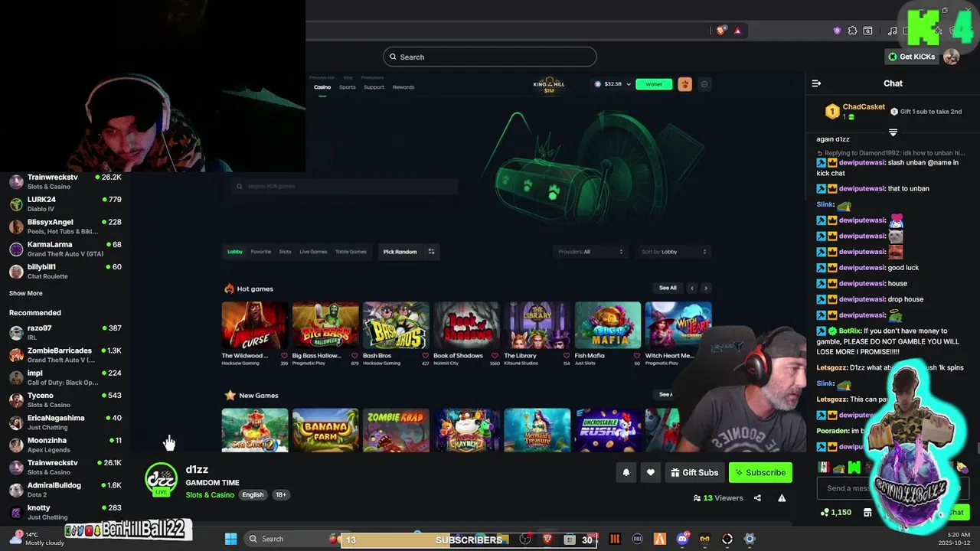
Task: Click See All for Hot games
Action: coord(668,289)
